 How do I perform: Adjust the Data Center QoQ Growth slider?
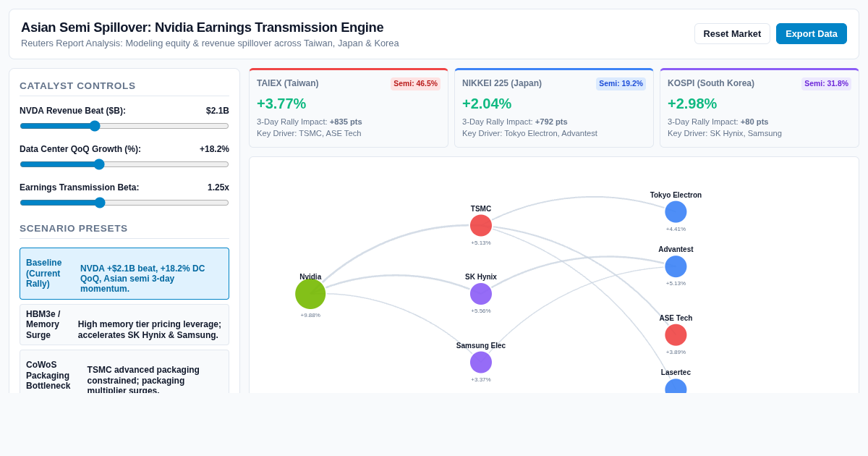pyautogui.click(x=124, y=164)
